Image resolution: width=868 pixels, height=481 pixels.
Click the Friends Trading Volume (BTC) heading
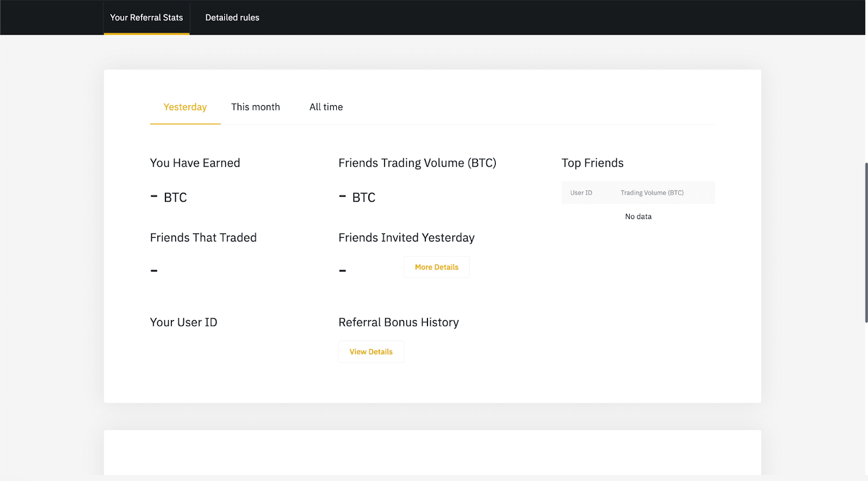pyautogui.click(x=417, y=163)
